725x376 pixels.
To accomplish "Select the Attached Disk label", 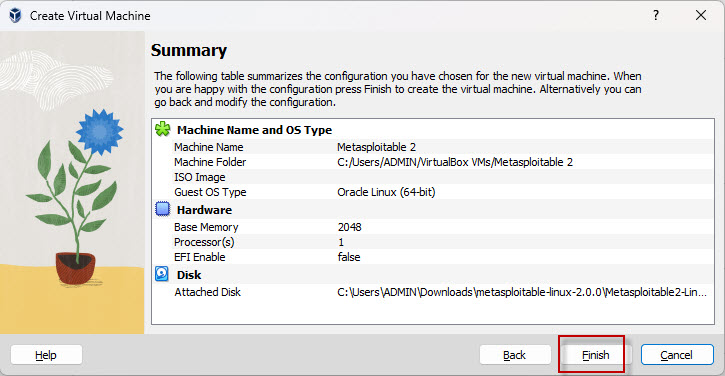I will click(x=207, y=292).
